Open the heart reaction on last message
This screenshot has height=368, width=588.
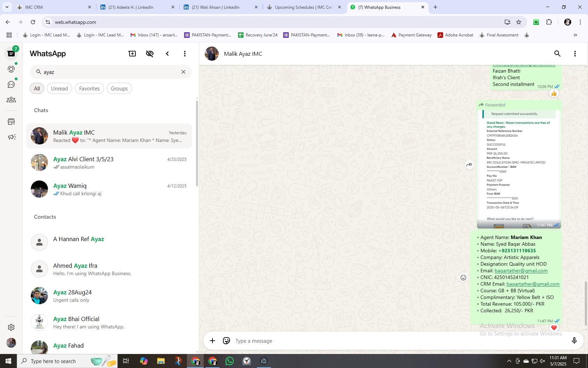pyautogui.click(x=554, y=328)
